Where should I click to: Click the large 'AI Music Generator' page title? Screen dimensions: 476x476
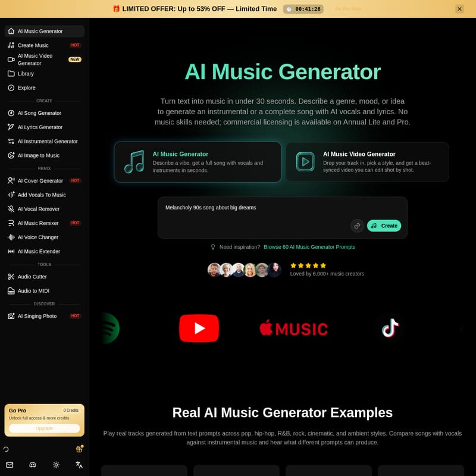282,71
